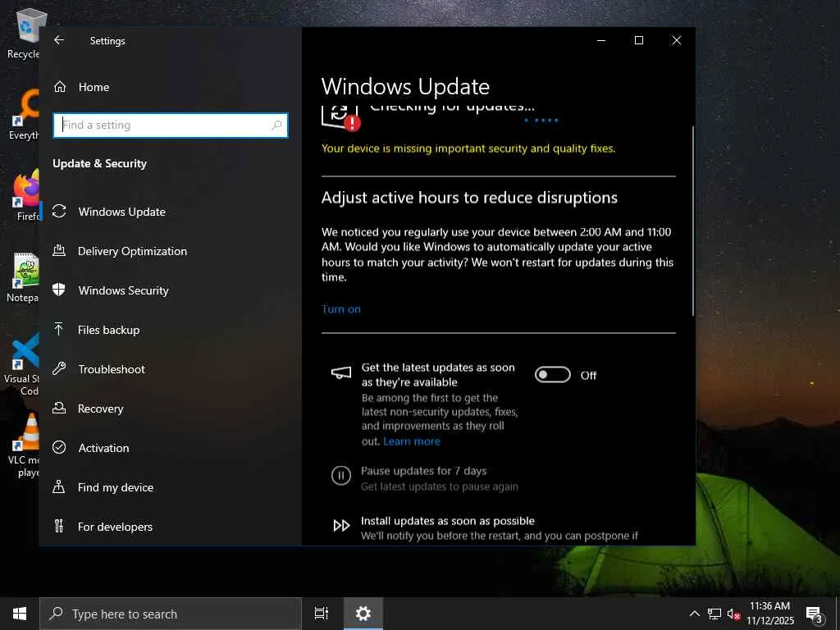Screen dimensions: 840x630
Task: Click the Update & Security section title
Action: [x=99, y=163]
